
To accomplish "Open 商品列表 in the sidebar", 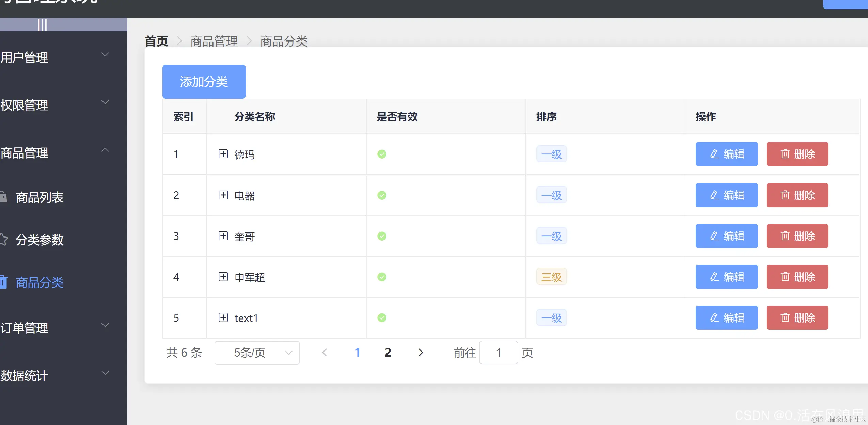I will click(x=40, y=197).
